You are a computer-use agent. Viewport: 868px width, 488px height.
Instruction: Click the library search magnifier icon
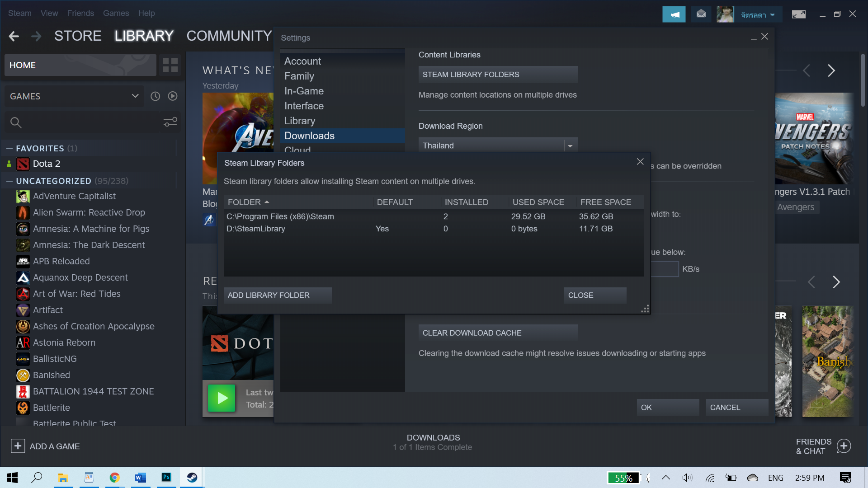(x=16, y=122)
